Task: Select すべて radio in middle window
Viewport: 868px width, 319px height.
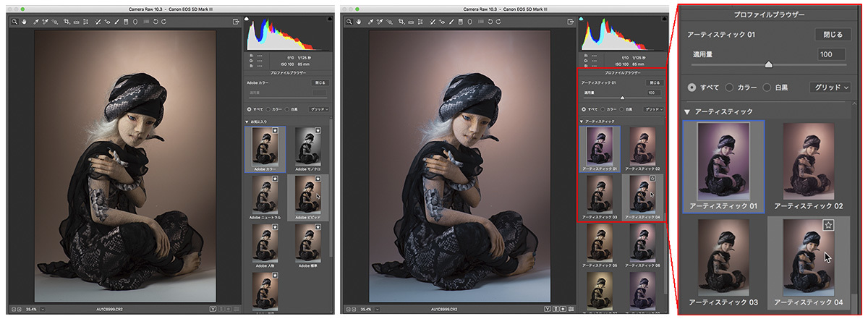Action: point(584,109)
